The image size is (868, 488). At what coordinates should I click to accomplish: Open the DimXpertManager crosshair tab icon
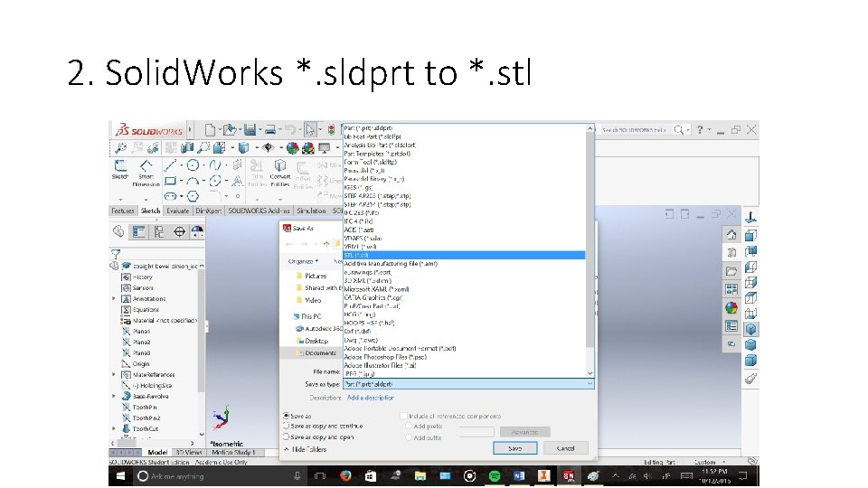pos(179,232)
